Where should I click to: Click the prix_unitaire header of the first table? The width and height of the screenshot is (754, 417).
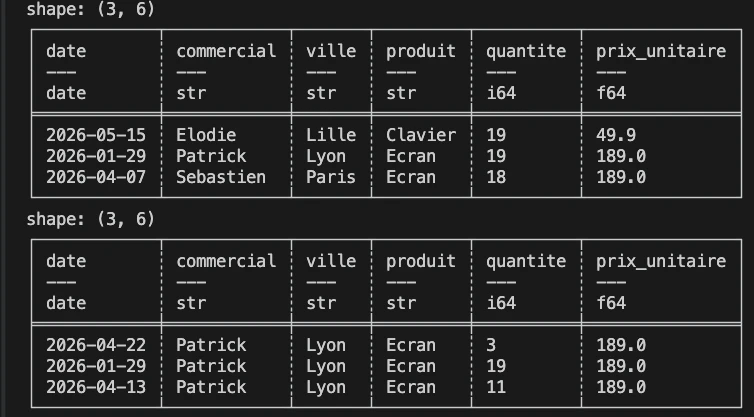point(661,51)
